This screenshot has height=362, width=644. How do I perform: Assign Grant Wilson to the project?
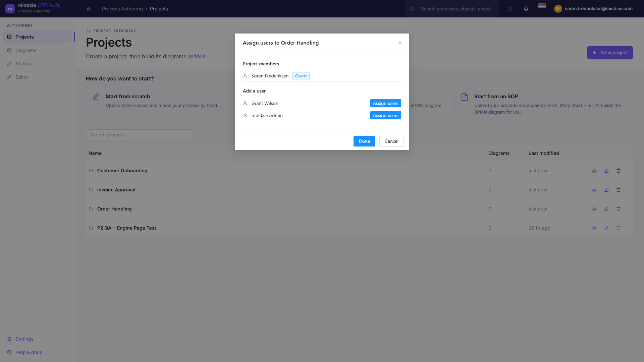(x=385, y=103)
